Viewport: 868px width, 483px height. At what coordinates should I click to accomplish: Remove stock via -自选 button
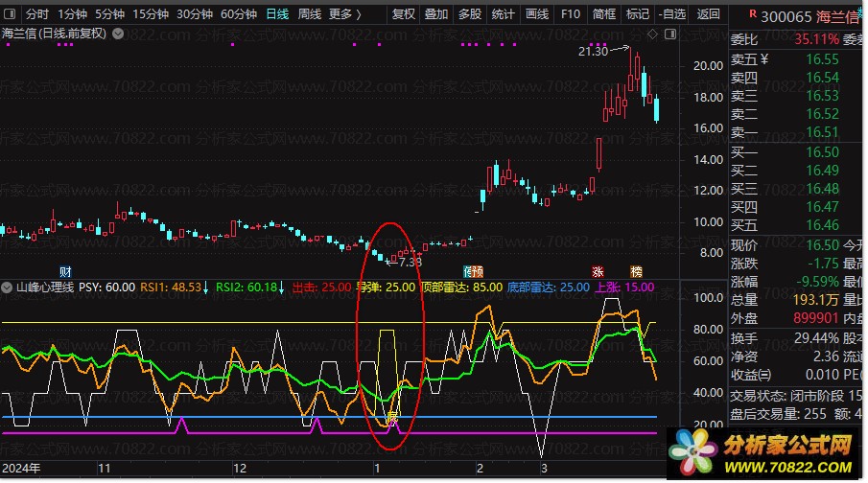(672, 13)
